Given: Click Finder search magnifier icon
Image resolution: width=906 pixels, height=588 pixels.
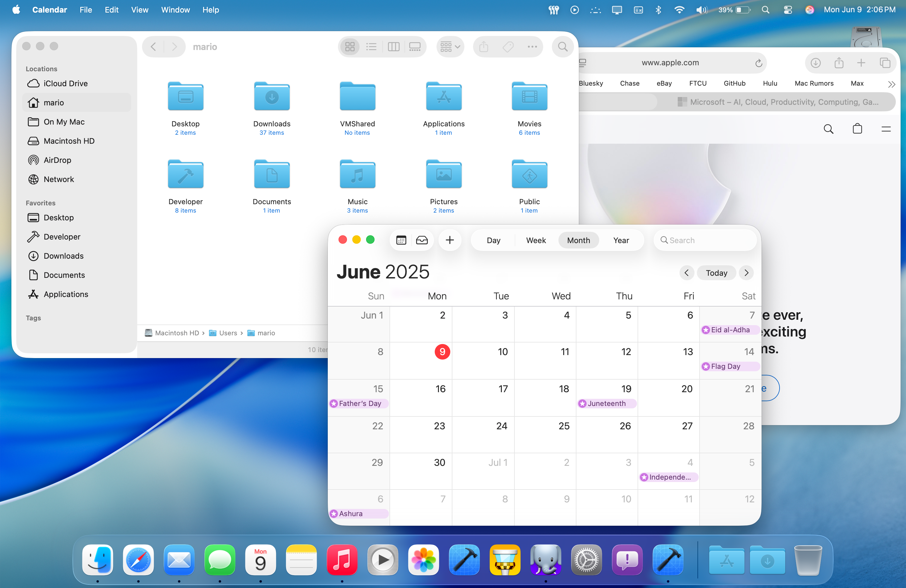Looking at the screenshot, I should click(x=563, y=47).
